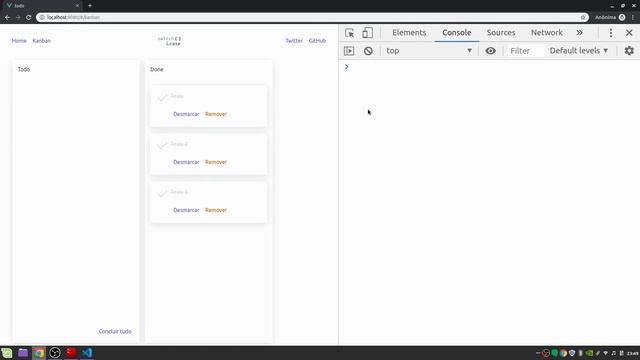Click the 'Todo' column heading

coord(24,69)
